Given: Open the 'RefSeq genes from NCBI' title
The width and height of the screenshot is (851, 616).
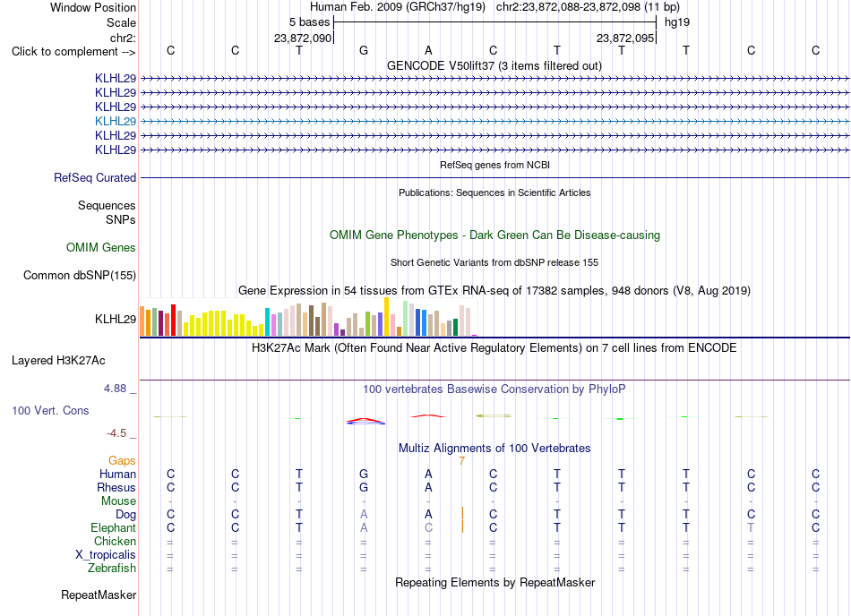Looking at the screenshot, I should point(494,165).
